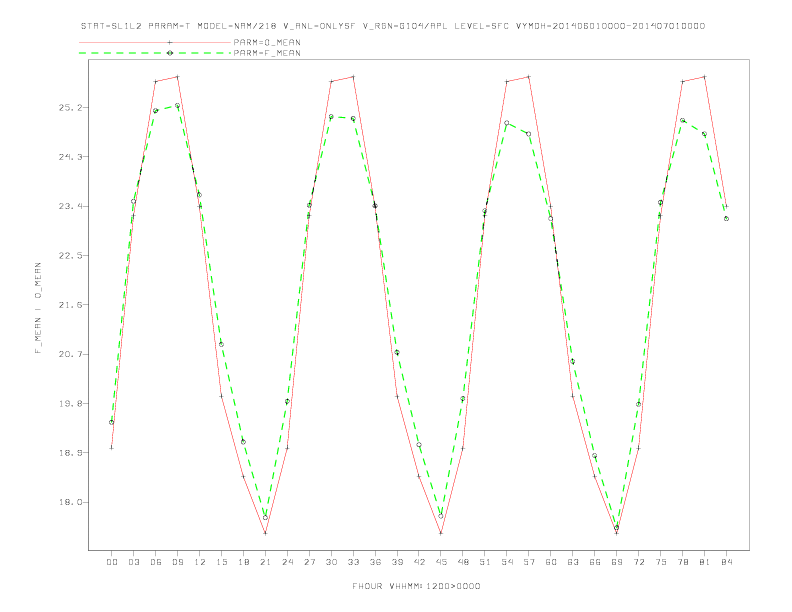Click forecast hour 00 on the x-axis
The image size is (792, 612).
pyautogui.click(x=112, y=562)
